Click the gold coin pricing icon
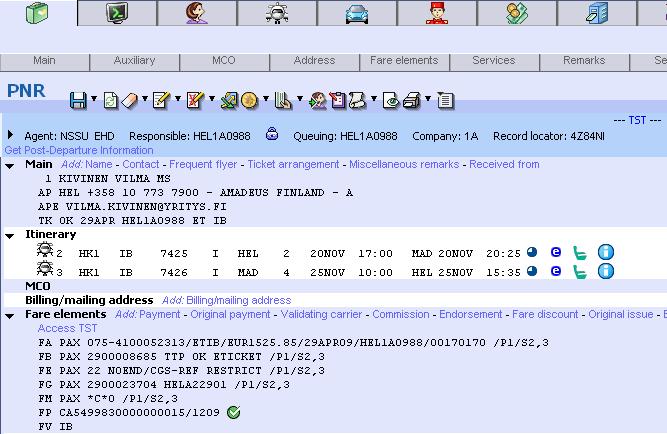Screen dimensions: 667x434 click(249, 100)
